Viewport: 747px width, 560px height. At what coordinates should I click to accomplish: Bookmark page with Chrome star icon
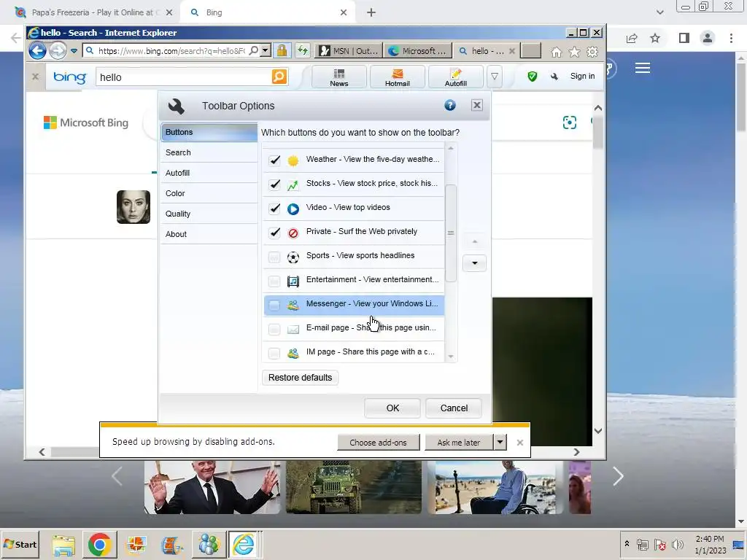[656, 38]
